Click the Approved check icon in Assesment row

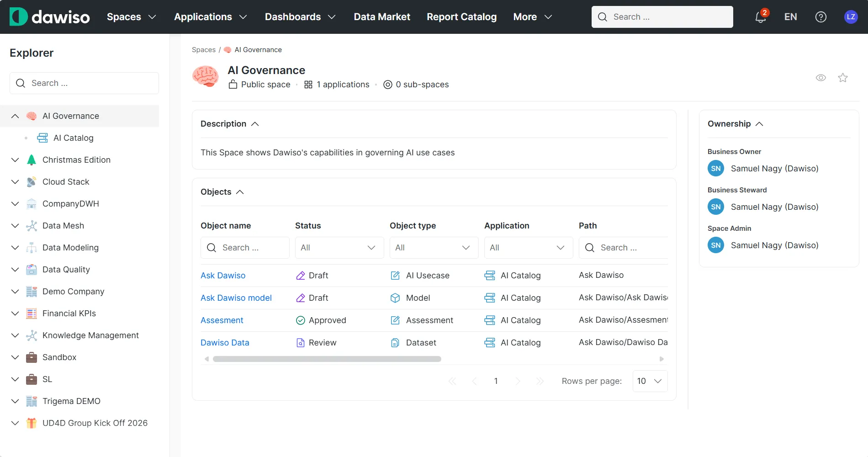coord(301,320)
